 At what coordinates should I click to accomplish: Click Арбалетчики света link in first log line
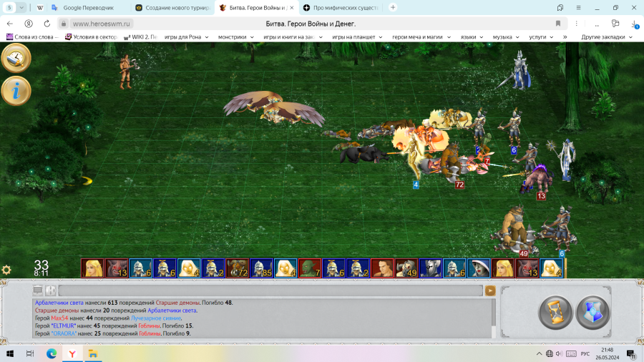pyautogui.click(x=59, y=303)
